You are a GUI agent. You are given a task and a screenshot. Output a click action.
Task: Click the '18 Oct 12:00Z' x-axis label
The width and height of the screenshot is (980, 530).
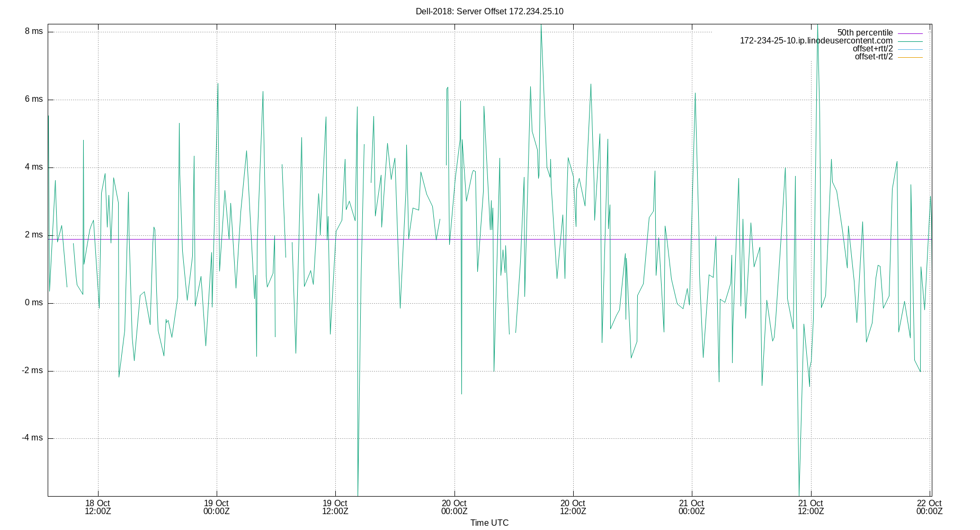click(97, 507)
